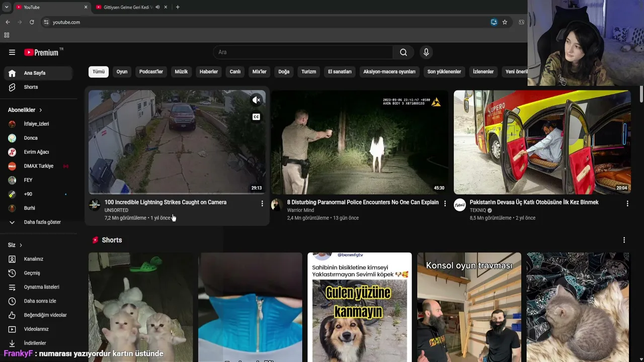This screenshot has height=362, width=644.
Task: Open Oynatma listeleri in the sidebar
Action: (x=38, y=287)
